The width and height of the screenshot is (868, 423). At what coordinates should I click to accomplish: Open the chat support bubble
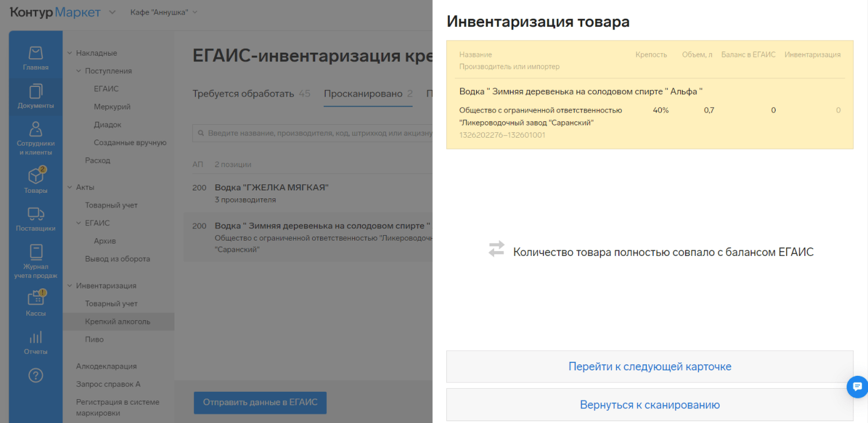[x=857, y=386]
